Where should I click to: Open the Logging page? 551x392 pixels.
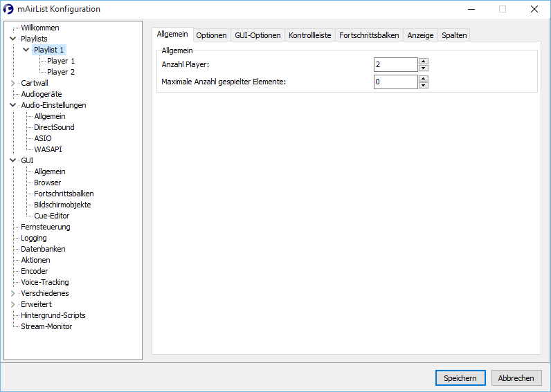(33, 238)
